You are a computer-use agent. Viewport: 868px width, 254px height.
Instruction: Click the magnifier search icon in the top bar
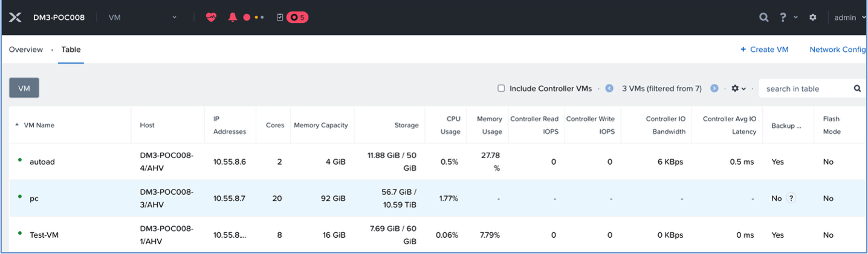point(764,17)
